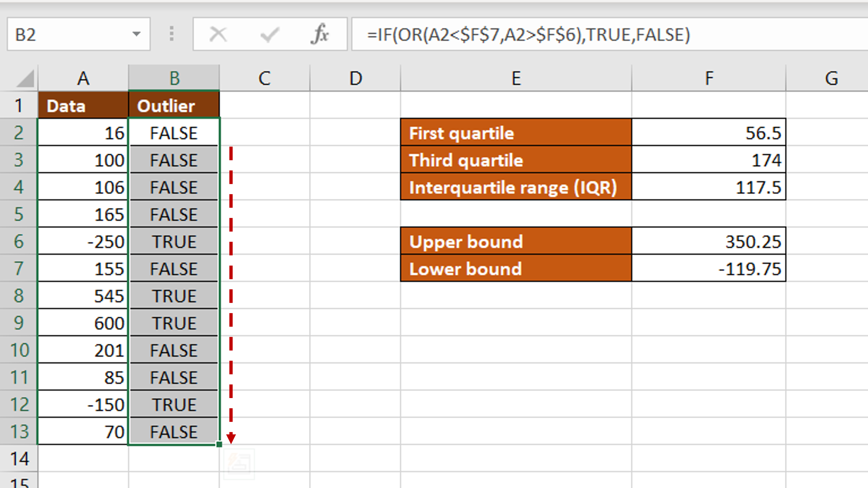Click the Enter checkmark formula icon
The image size is (868, 488).
click(x=269, y=34)
